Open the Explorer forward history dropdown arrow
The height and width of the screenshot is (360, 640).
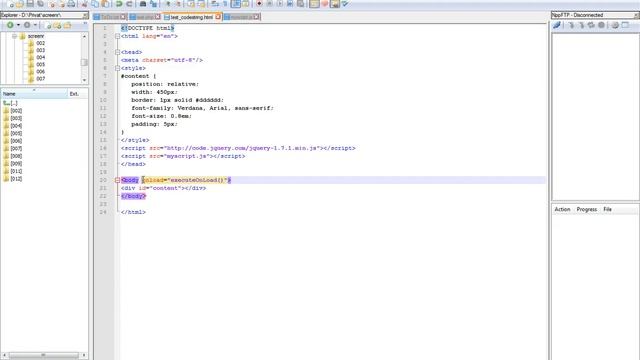point(35,25)
